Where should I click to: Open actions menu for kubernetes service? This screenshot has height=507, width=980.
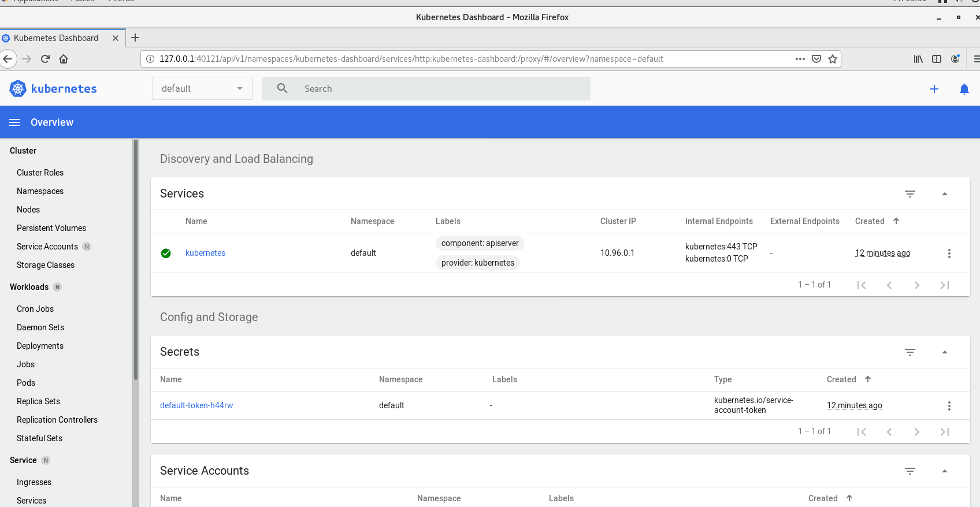point(949,254)
